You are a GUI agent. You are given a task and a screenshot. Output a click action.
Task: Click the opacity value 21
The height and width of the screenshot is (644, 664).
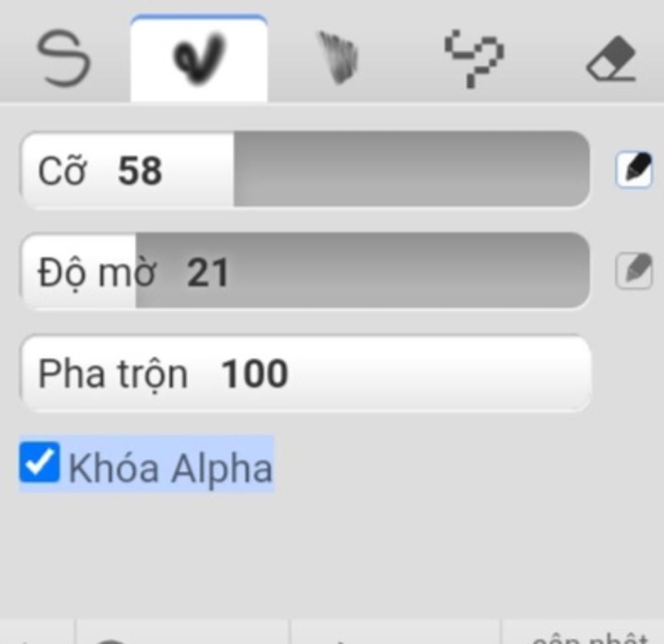(207, 273)
